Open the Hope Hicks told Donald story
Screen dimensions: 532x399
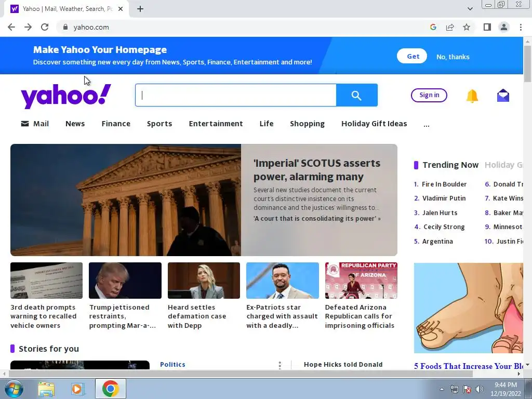(x=343, y=364)
